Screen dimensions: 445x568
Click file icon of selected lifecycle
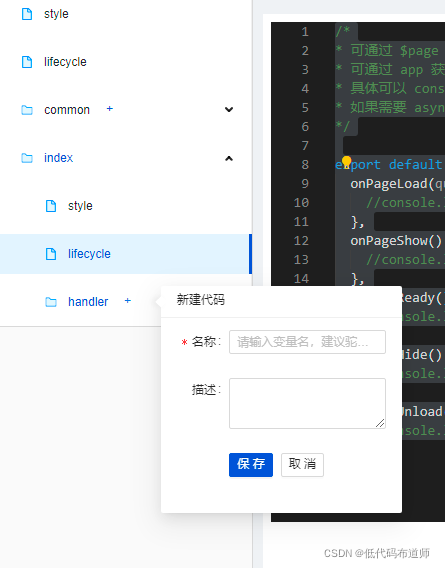pyautogui.click(x=51, y=254)
